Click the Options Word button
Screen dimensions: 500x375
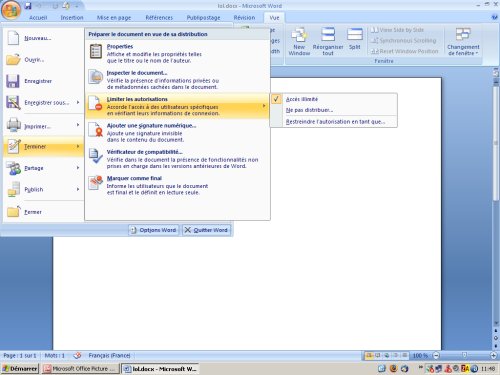coord(154,230)
